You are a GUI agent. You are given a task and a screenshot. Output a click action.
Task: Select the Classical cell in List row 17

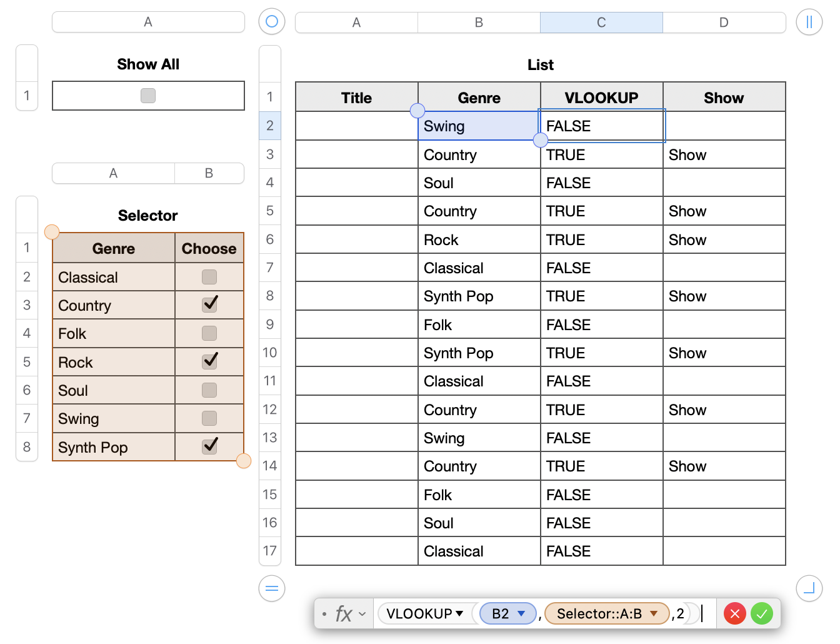click(479, 551)
